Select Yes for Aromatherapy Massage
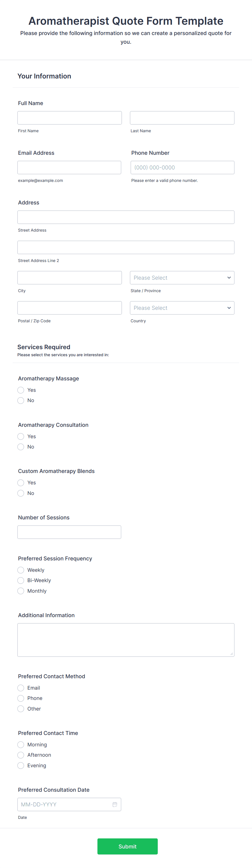 pyautogui.click(x=21, y=390)
